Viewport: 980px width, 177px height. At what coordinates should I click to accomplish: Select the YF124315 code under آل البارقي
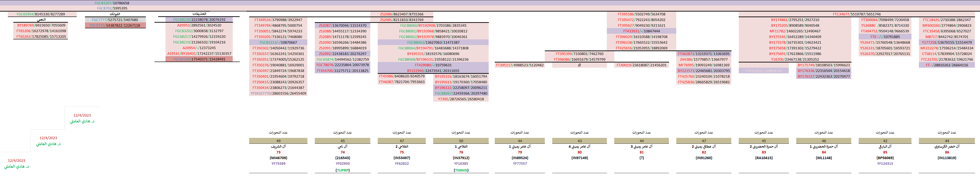pyautogui.click(x=885, y=164)
